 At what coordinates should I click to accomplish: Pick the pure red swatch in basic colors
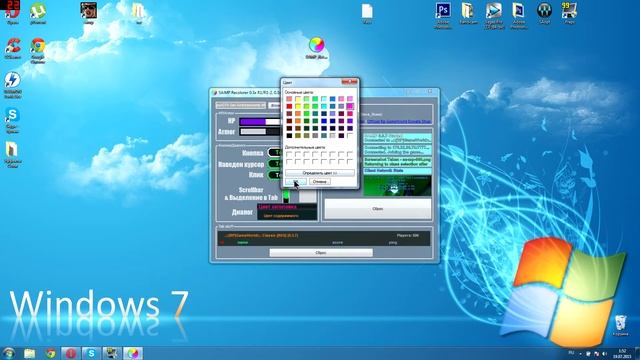289,106
